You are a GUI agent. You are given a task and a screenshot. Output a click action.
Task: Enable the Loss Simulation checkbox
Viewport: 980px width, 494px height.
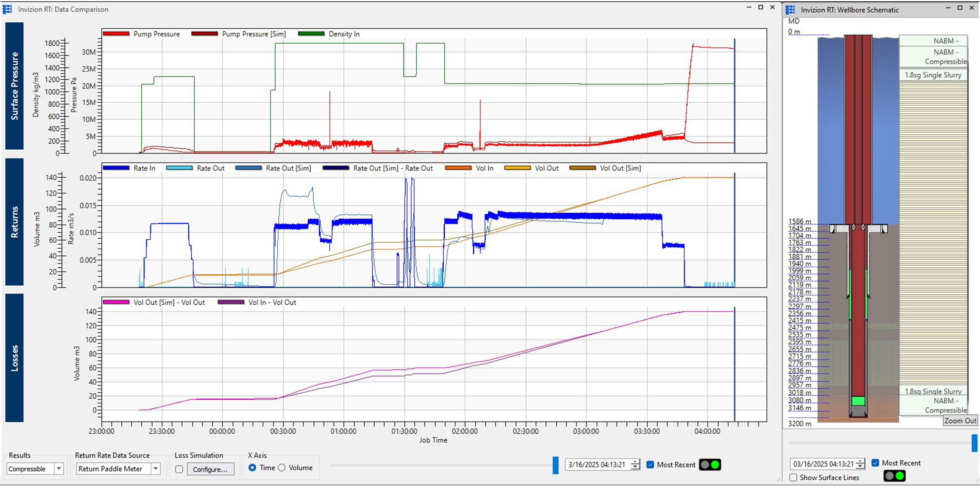click(179, 469)
